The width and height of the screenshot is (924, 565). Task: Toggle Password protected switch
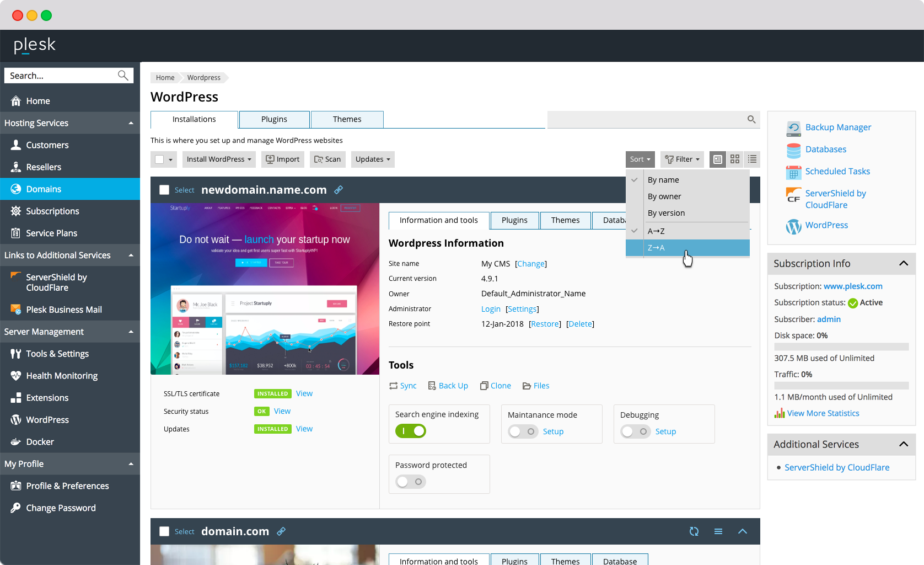411,482
